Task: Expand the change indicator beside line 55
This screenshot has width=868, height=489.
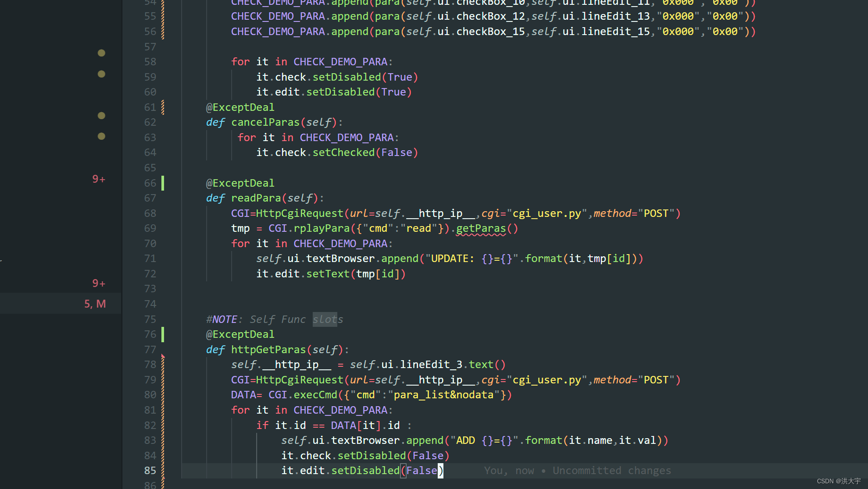Action: (x=162, y=16)
